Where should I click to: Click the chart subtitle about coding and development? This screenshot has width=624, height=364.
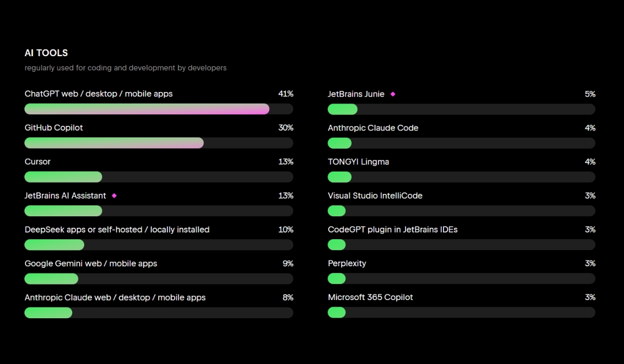coord(125,68)
